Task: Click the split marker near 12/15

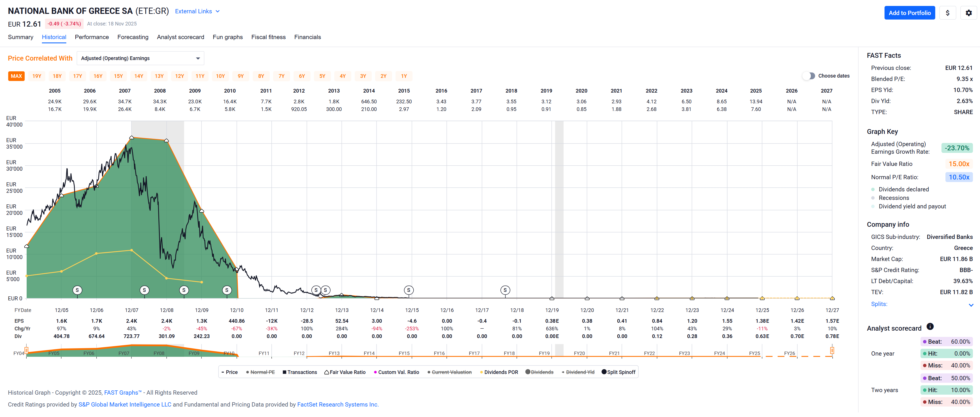Action: click(x=409, y=290)
